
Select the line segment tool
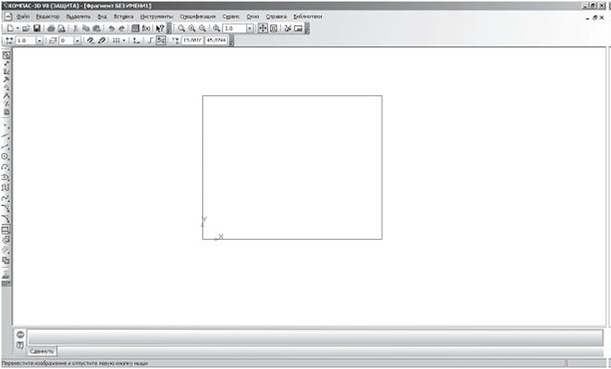(5, 146)
